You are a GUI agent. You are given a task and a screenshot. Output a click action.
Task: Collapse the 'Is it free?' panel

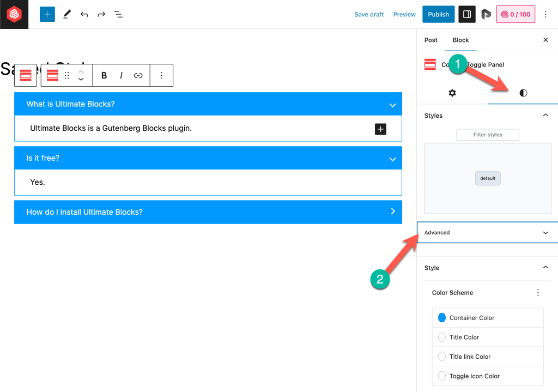point(392,159)
